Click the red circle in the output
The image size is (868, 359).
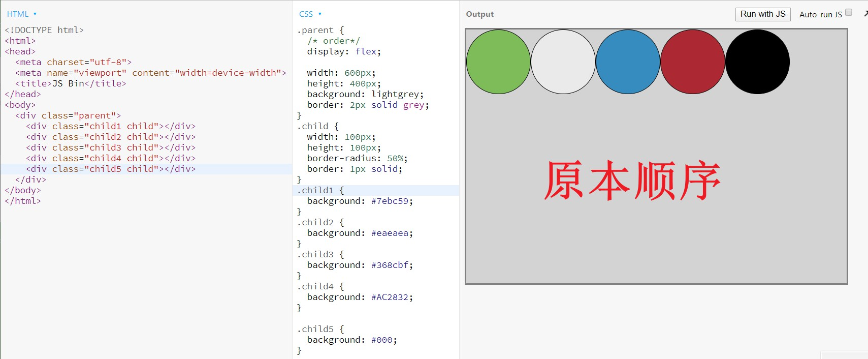(x=693, y=62)
